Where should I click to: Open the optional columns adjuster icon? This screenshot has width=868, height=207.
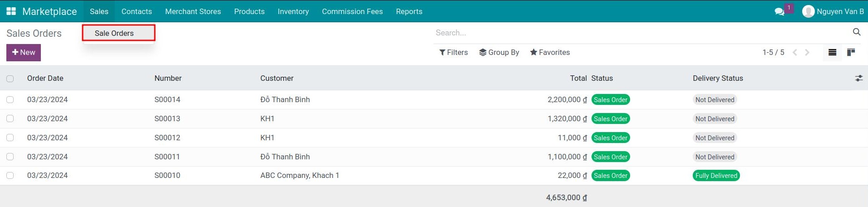[x=859, y=78]
